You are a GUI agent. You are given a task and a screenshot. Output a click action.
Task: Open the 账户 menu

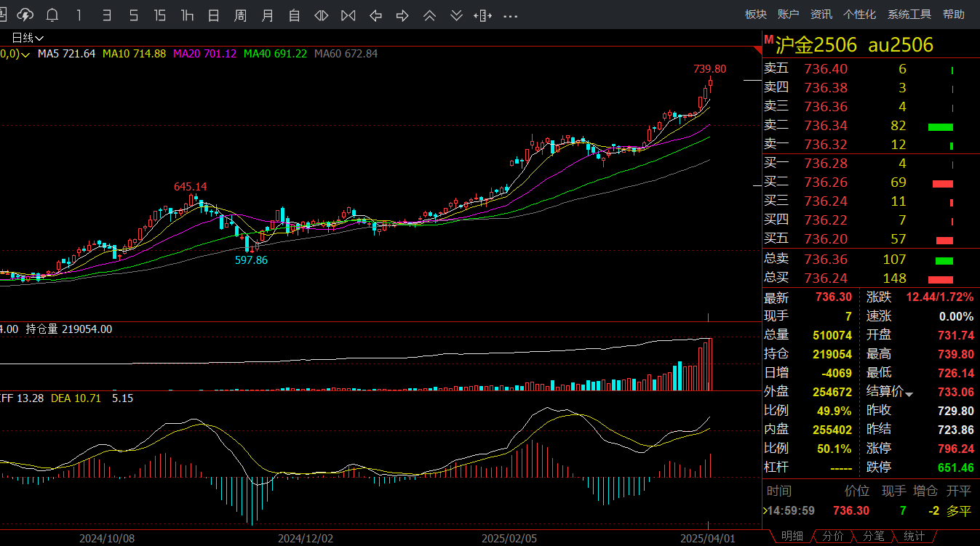(x=789, y=14)
